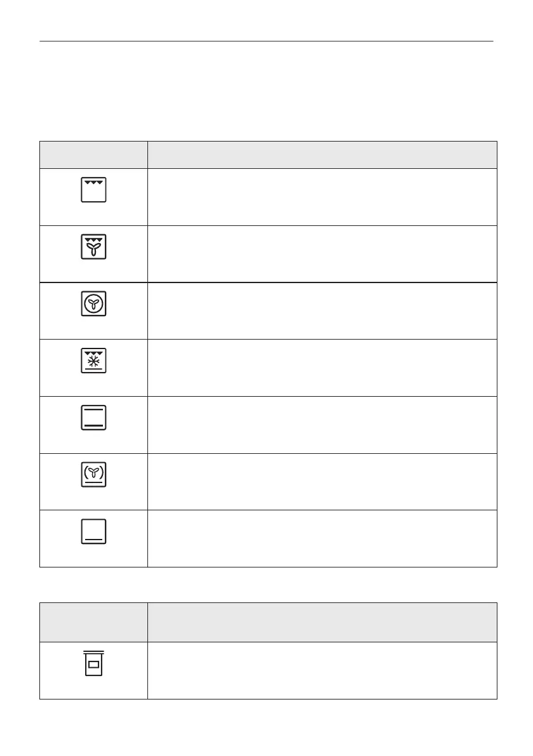Viewport: 533px width, 756px height.
Task: Click the grill icon with three triangles
Action: [x=94, y=190]
